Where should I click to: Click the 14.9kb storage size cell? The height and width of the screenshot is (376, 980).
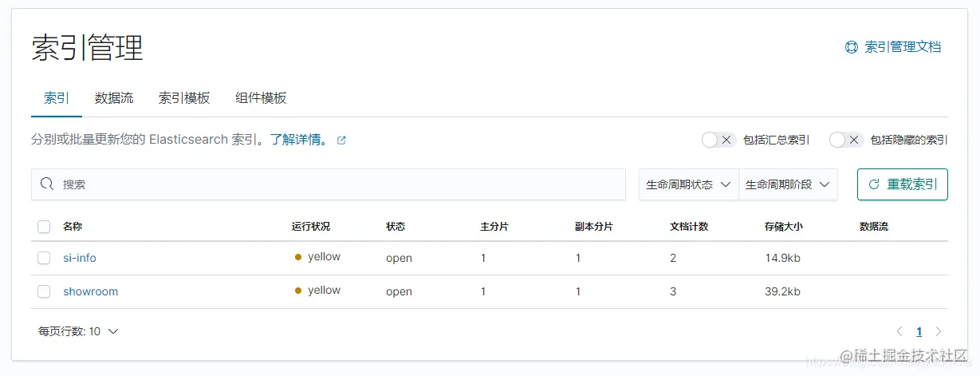[782, 258]
